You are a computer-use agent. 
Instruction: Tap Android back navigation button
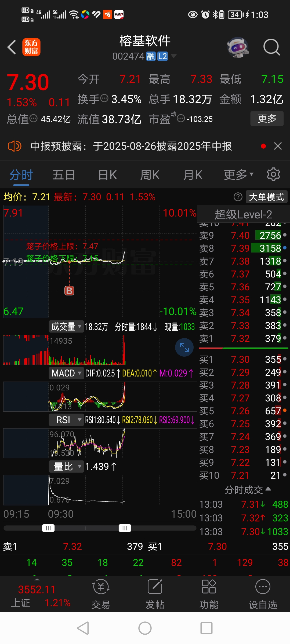(83, 628)
